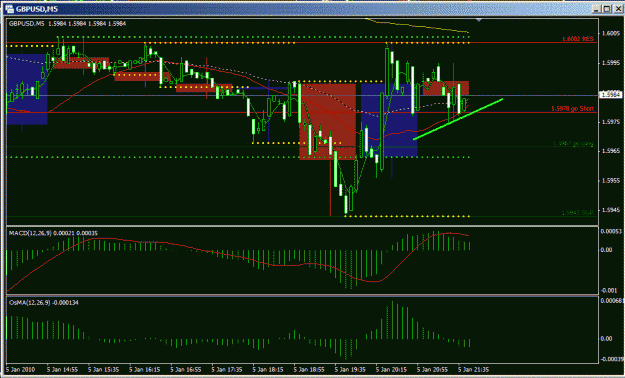Click the 1.5965 price scale value
Screen dimensions: 625x378
tap(611, 151)
